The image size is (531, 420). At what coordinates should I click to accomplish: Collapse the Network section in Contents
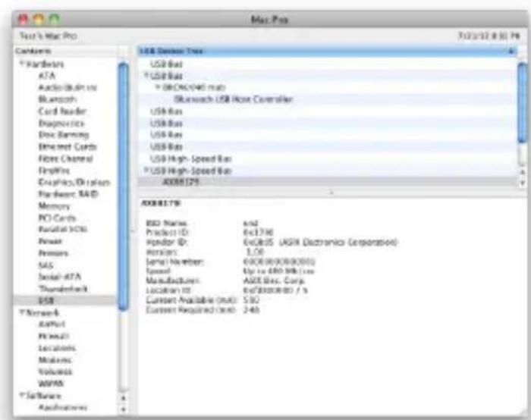tap(22, 312)
